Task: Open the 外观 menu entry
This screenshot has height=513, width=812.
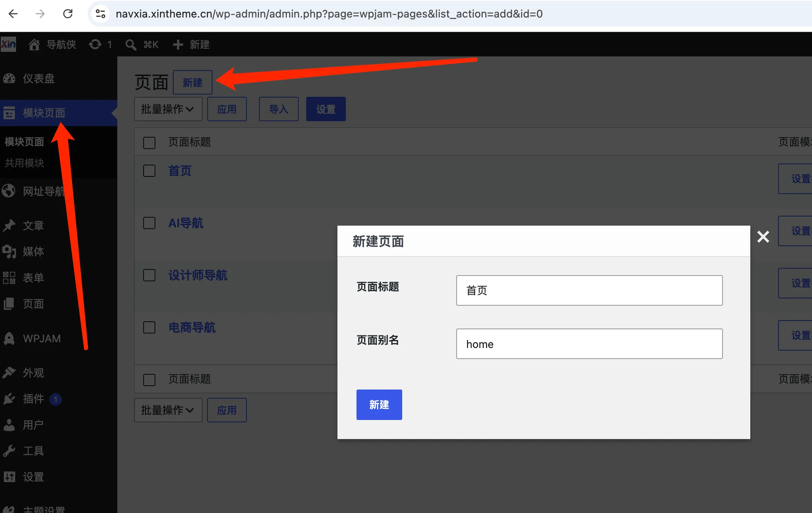Action: click(34, 372)
